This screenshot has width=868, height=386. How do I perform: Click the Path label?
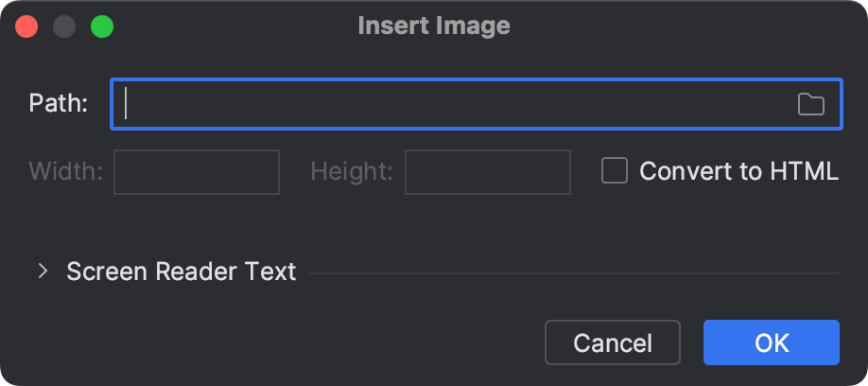click(x=59, y=103)
